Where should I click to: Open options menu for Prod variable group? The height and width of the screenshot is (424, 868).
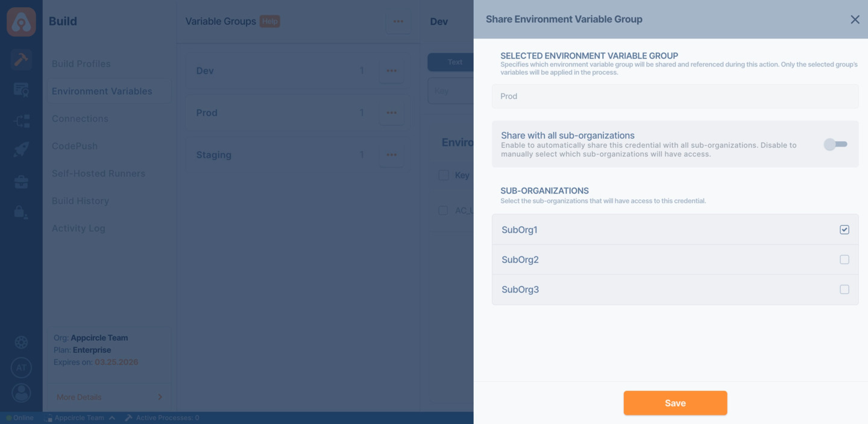click(x=391, y=112)
